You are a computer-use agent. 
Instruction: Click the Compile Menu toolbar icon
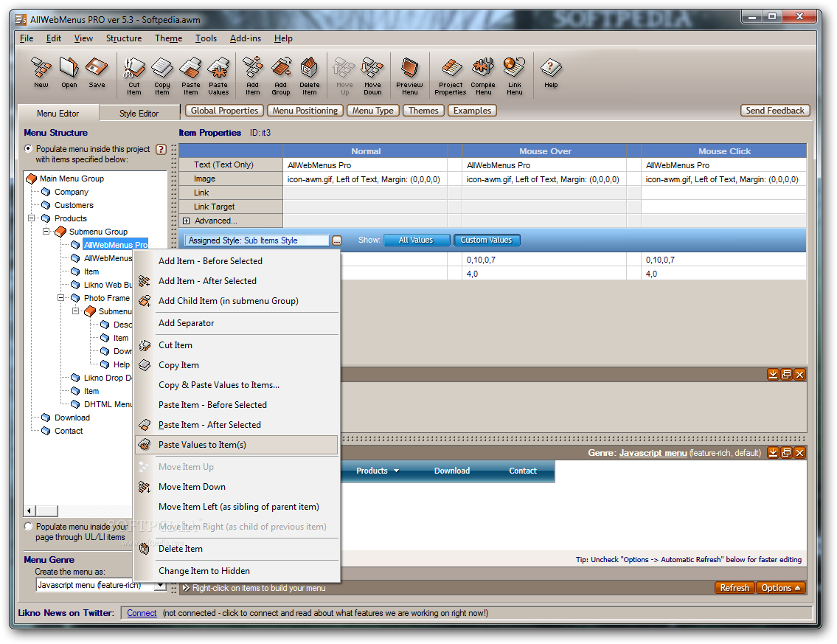coord(483,75)
